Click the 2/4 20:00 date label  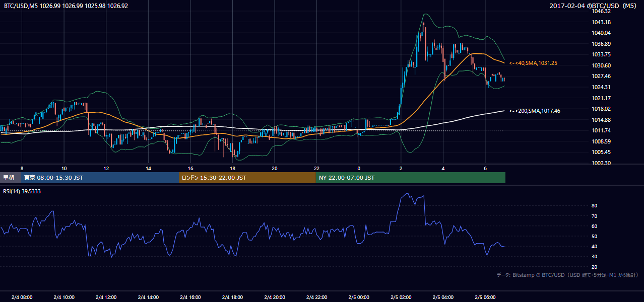274,297
